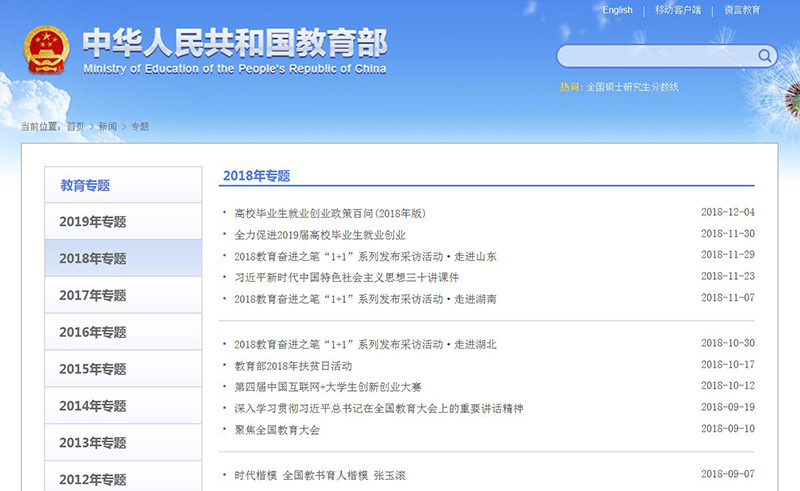The height and width of the screenshot is (491, 800).
Task: Select the 2016年专题 sidebar tab
Action: pos(123,332)
